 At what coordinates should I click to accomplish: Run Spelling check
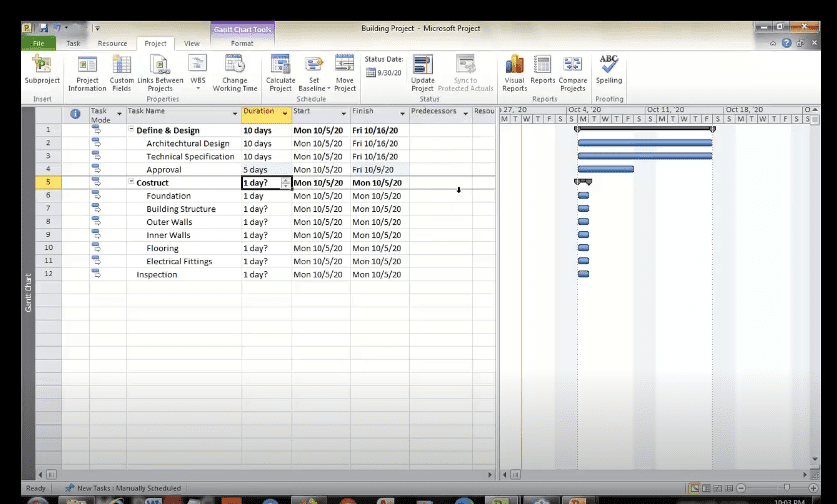[x=609, y=70]
